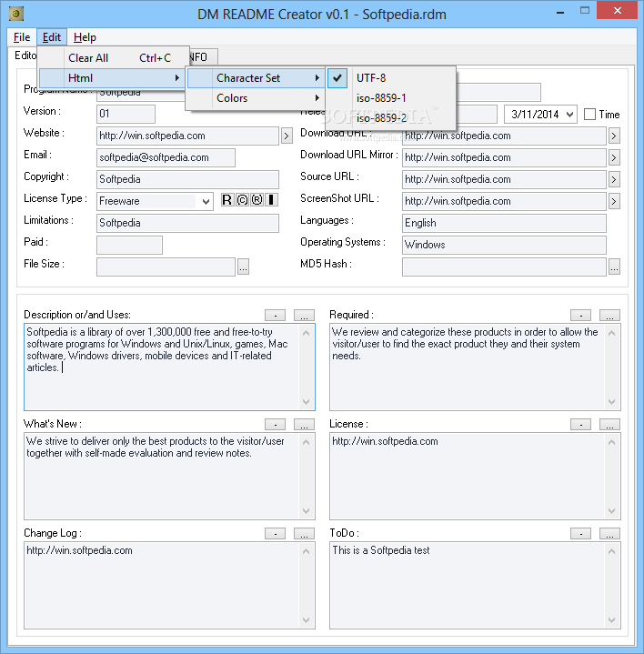Open the ScreenShot URL arrow button
The height and width of the screenshot is (654, 644).
614,201
